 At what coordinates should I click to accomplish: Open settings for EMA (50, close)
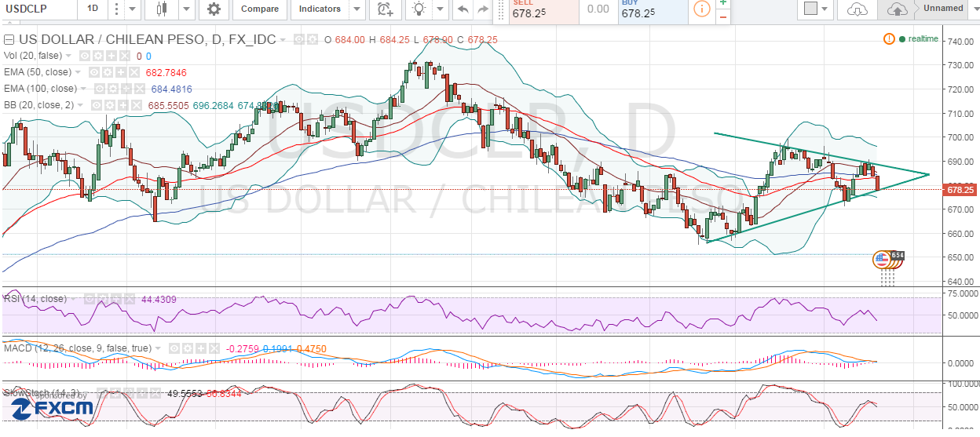pos(108,72)
